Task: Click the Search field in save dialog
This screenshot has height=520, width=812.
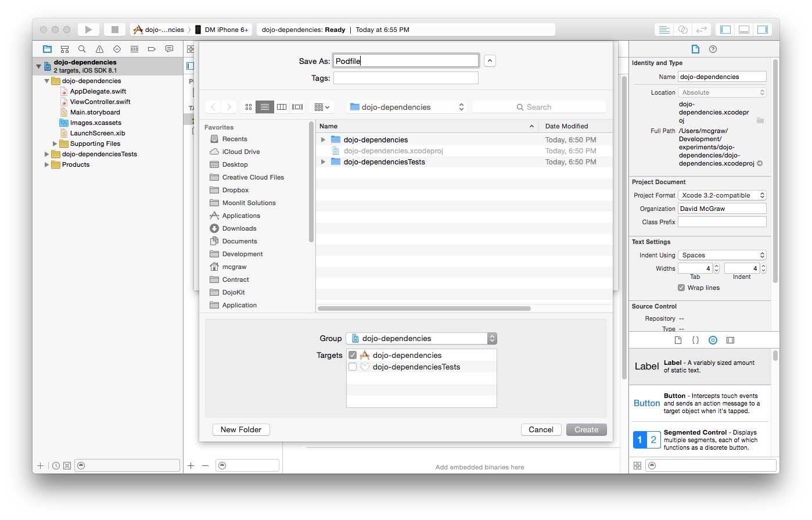Action: coord(539,107)
